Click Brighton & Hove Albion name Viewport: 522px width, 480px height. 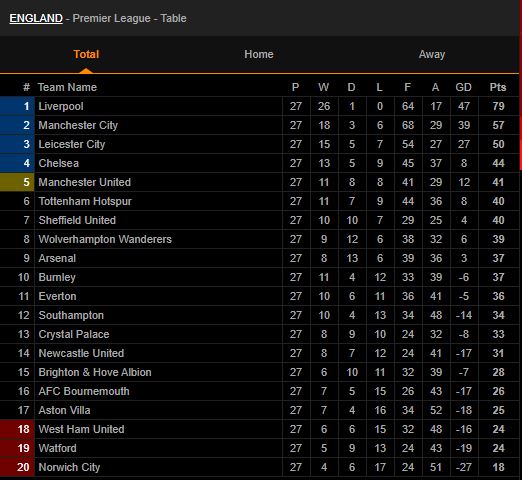click(95, 372)
